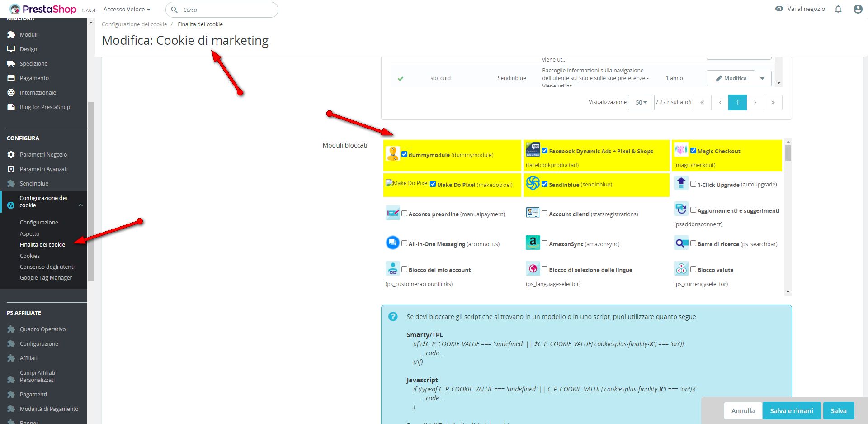Click the Magic Checkout module icon
868x424 pixels.
point(681,149)
